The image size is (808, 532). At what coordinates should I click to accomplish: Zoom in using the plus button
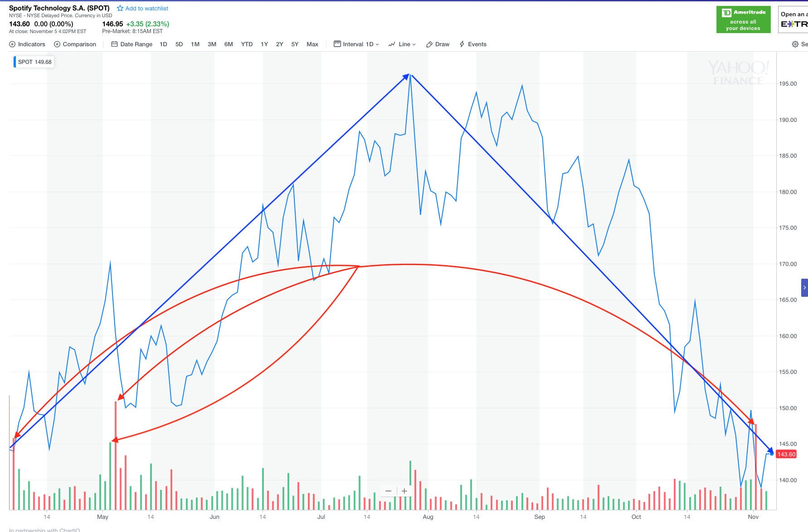pyautogui.click(x=404, y=491)
